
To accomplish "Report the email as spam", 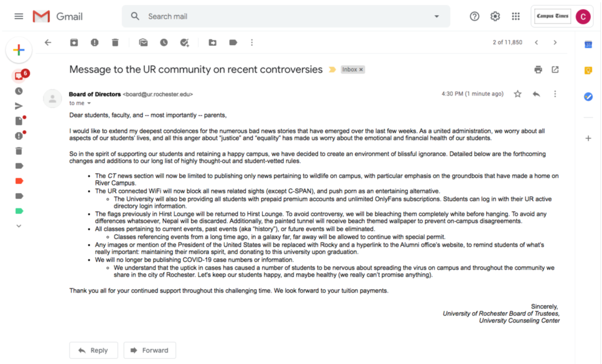I will 95,42.
